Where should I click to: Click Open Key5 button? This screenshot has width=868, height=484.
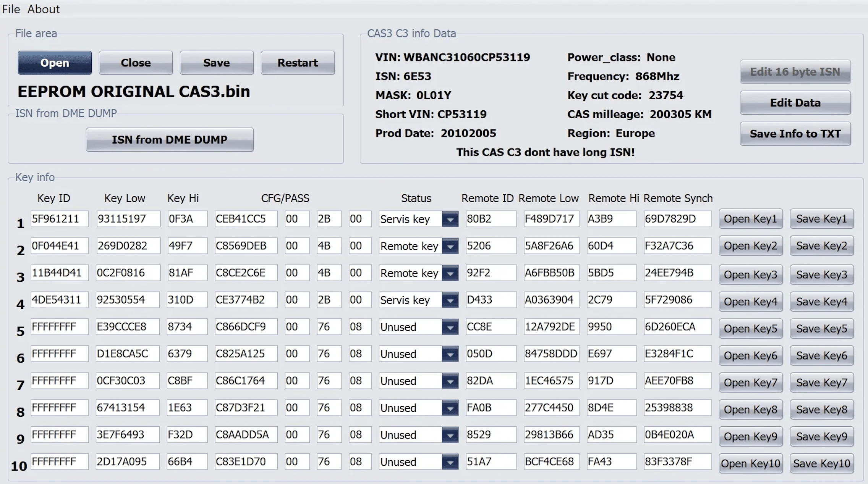tap(751, 329)
